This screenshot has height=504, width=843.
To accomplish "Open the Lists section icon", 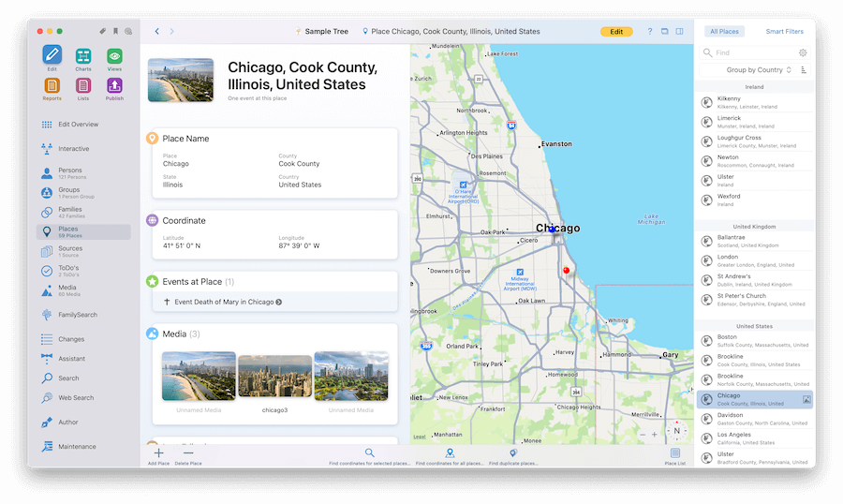I will coord(82,85).
